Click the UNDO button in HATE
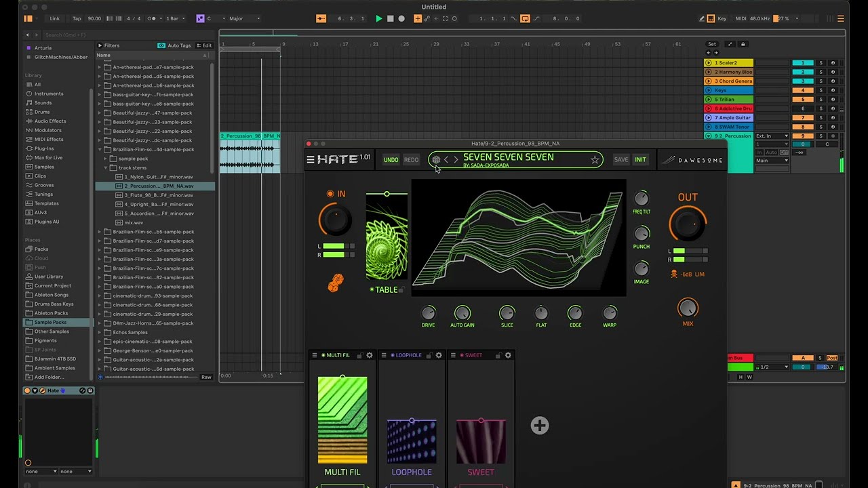This screenshot has height=488, width=868. pos(391,160)
